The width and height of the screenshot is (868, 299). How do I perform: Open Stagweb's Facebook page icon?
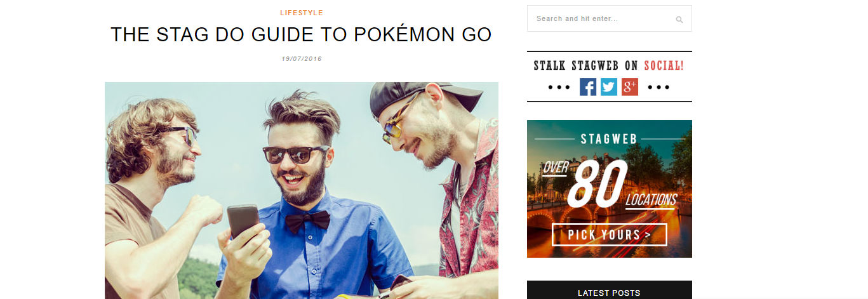point(588,87)
